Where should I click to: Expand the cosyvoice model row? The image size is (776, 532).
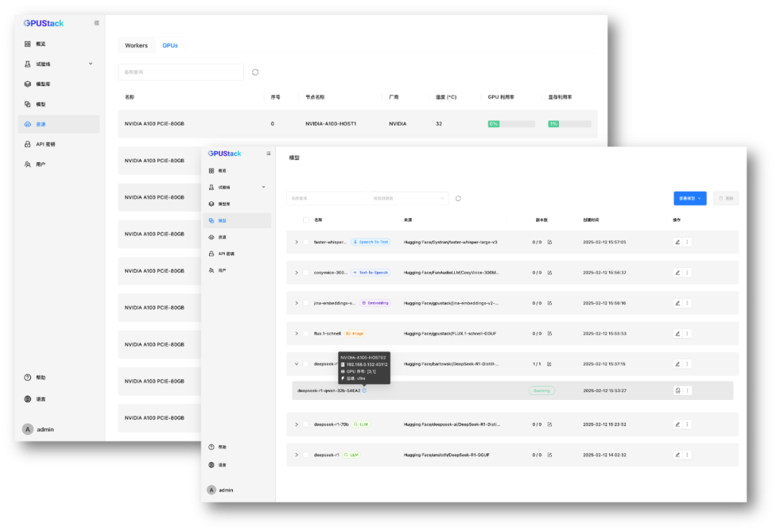point(297,272)
